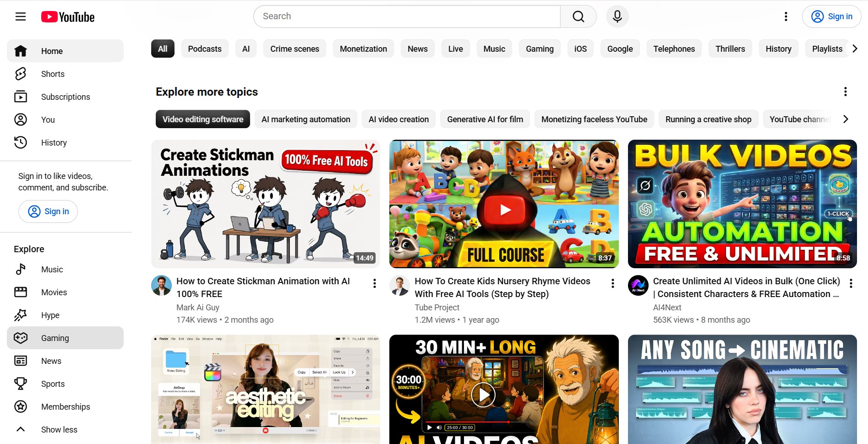Screen dimensions: 868x444
Task: Select the All filter chip
Action: click(x=163, y=49)
